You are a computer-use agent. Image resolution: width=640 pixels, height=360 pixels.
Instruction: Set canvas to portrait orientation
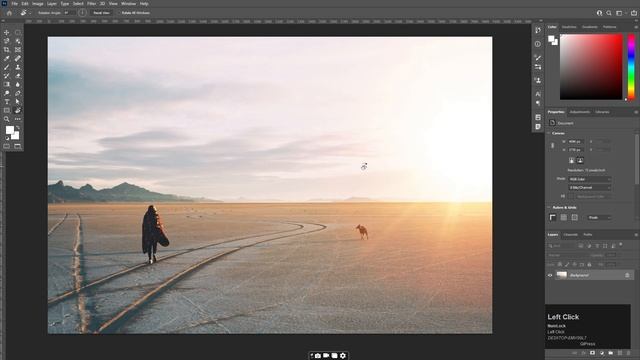point(571,160)
